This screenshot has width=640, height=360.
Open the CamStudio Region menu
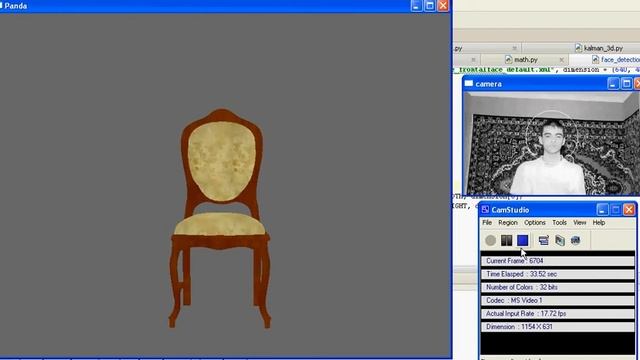[508, 222]
